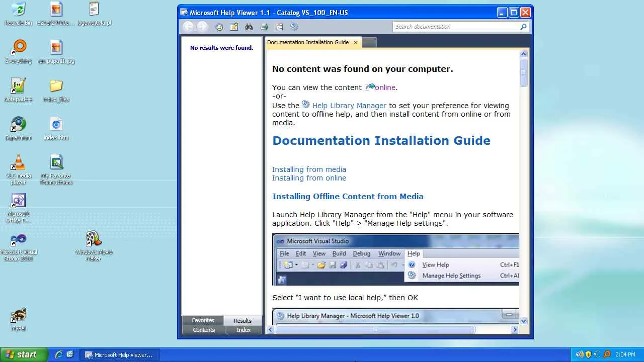This screenshot has width=644, height=362.
Task: Select the Everything desktop shortcut
Action: click(19, 52)
